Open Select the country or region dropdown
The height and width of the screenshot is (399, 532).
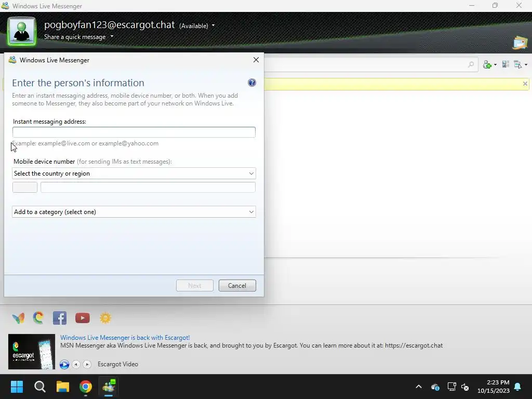click(134, 174)
